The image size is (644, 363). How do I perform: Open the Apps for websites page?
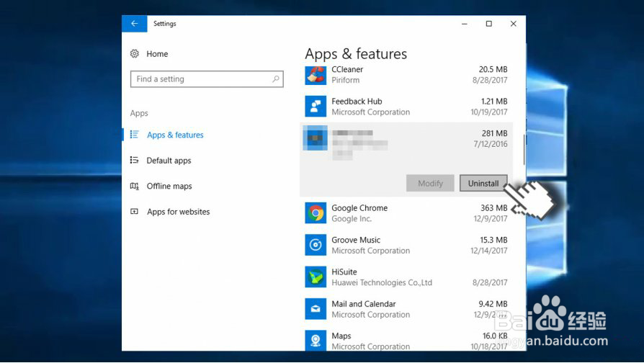coord(178,212)
